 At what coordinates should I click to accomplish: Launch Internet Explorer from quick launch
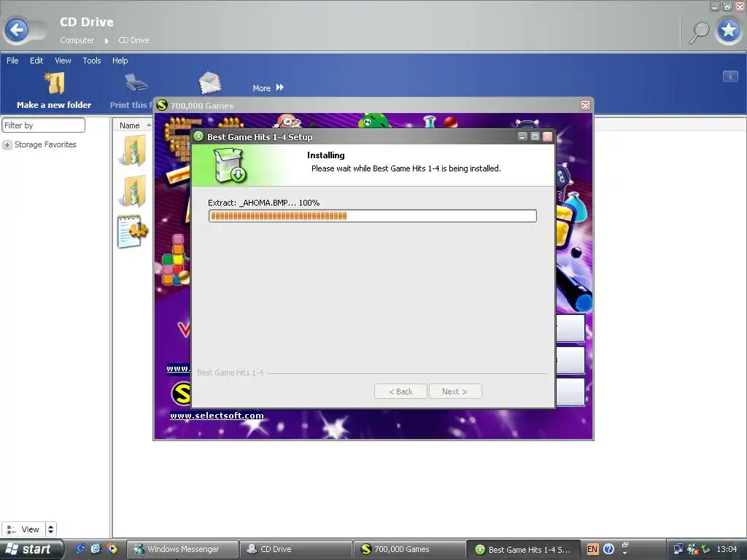pos(80,548)
